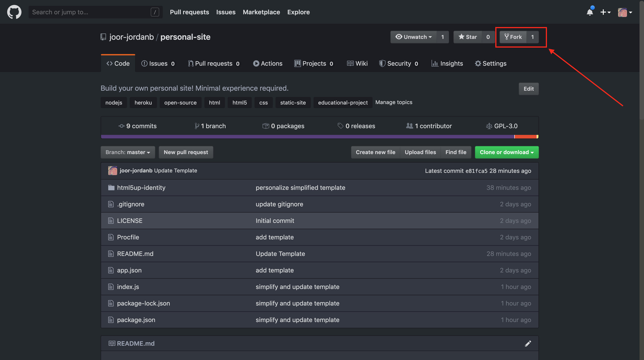Screen dimensions: 644x360
Task: Open the Projects tab
Action: click(x=314, y=63)
